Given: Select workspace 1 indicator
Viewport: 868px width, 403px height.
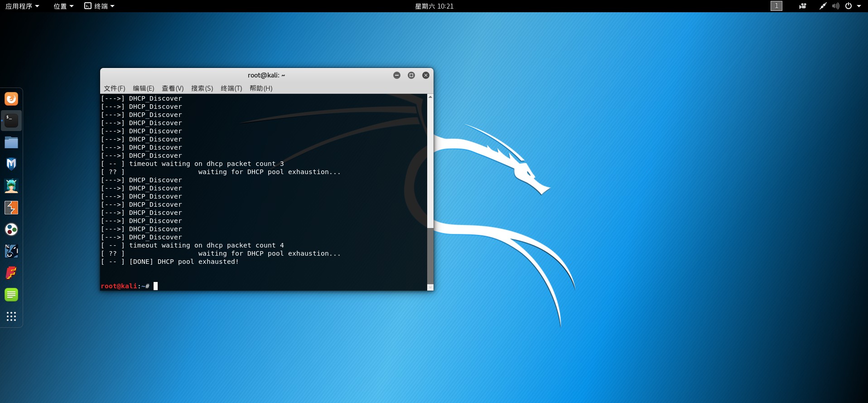Looking at the screenshot, I should point(776,6).
